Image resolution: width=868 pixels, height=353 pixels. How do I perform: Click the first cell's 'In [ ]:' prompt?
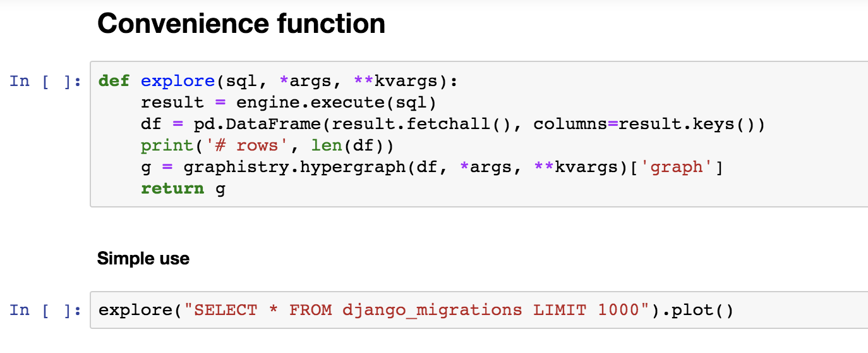(x=45, y=81)
